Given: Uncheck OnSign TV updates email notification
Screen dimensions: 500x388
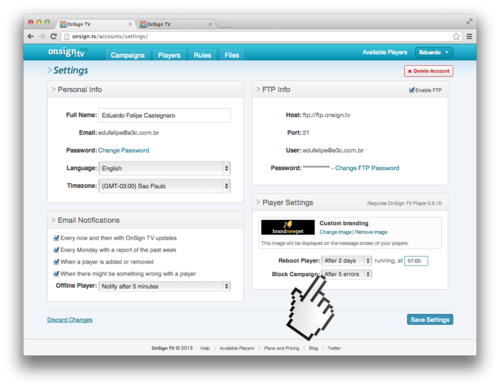Looking at the screenshot, I should click(x=56, y=238).
